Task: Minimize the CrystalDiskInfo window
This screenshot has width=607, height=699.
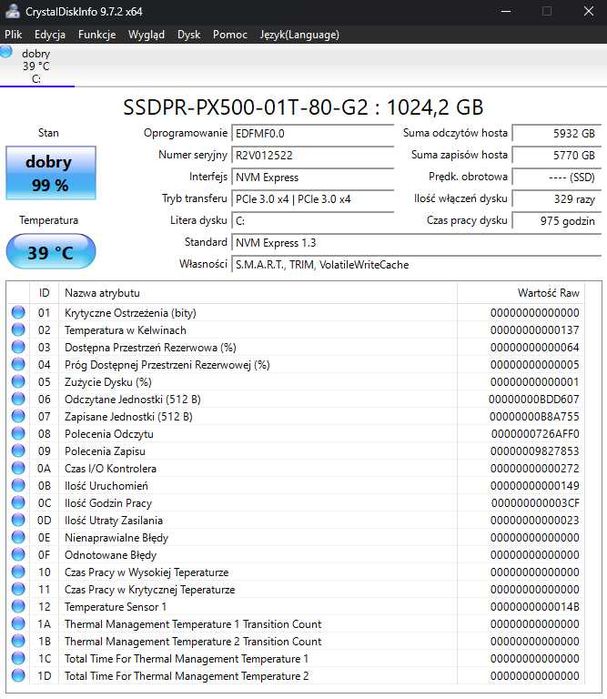Action: tap(506, 11)
